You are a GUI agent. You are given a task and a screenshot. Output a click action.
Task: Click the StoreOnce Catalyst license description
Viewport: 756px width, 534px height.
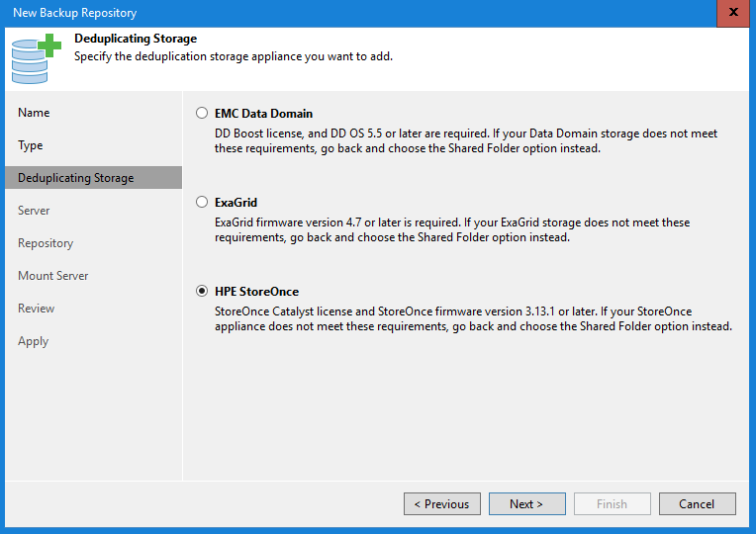tap(473, 318)
